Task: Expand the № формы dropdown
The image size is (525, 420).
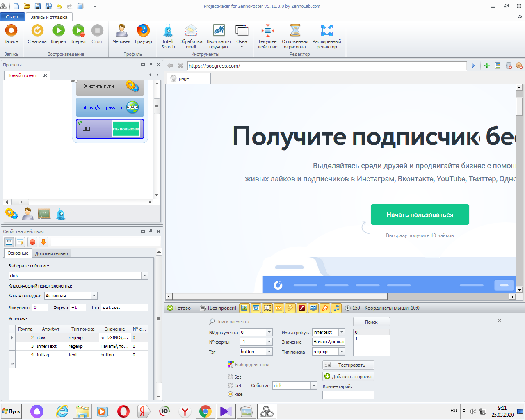Action: pyautogui.click(x=269, y=342)
